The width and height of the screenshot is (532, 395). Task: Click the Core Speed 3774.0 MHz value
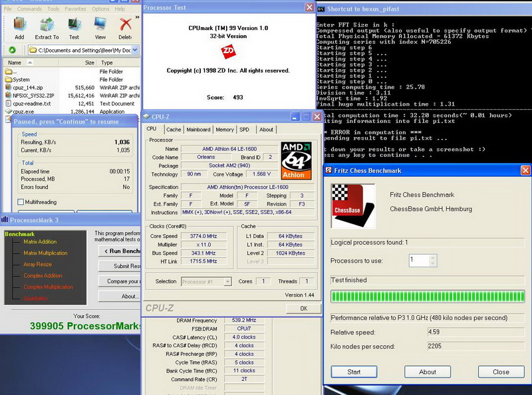(x=203, y=236)
